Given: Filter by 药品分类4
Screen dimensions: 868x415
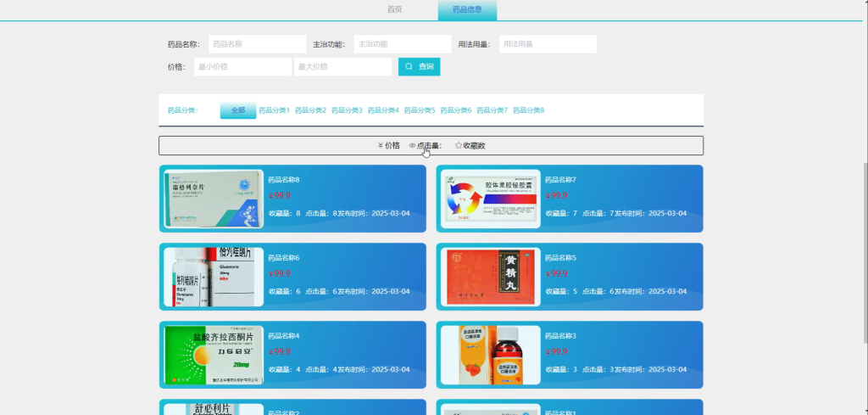Looking at the screenshot, I should click(383, 110).
